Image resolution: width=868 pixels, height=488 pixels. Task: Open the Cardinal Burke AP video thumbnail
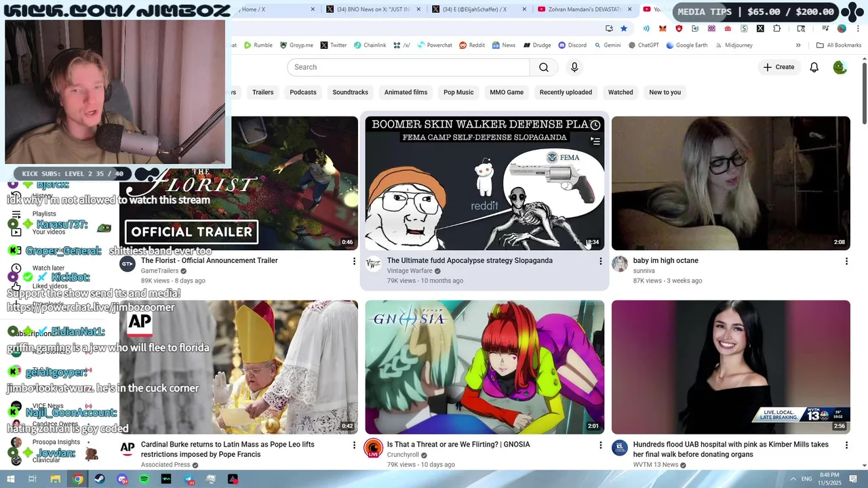tap(239, 367)
